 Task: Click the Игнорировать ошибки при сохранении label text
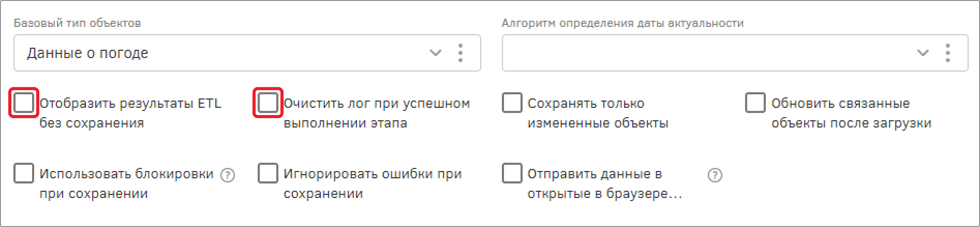click(373, 183)
